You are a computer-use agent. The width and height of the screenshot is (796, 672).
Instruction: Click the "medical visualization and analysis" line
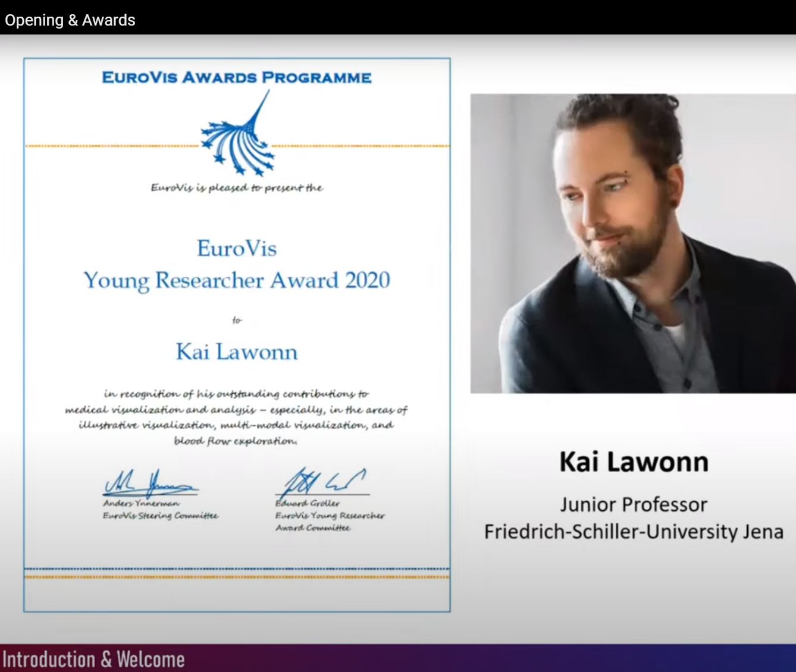click(236, 410)
